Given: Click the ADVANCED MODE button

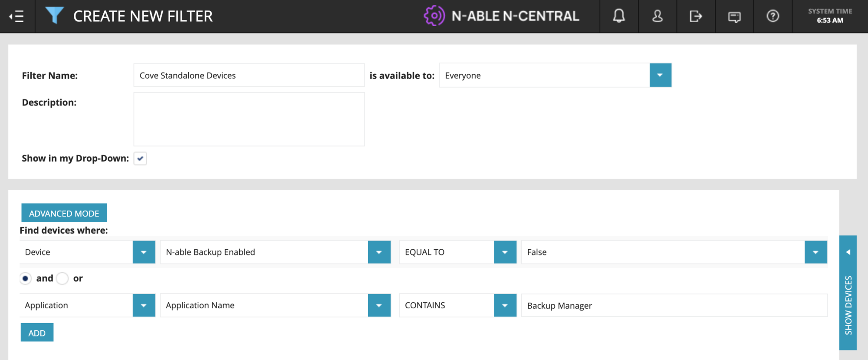Looking at the screenshot, I should (x=64, y=213).
